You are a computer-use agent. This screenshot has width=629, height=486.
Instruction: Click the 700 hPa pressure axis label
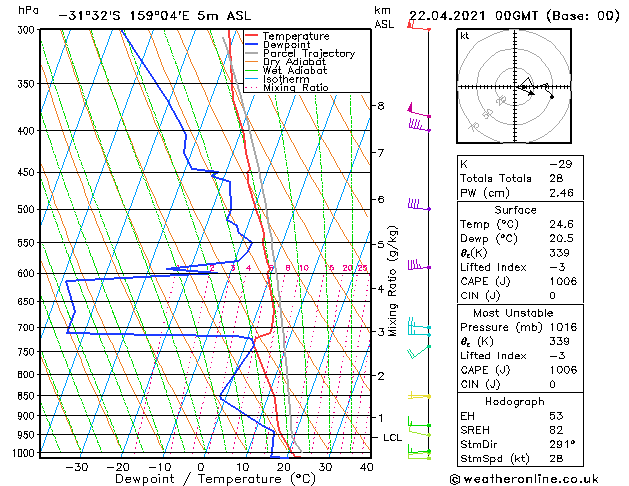tap(28, 328)
